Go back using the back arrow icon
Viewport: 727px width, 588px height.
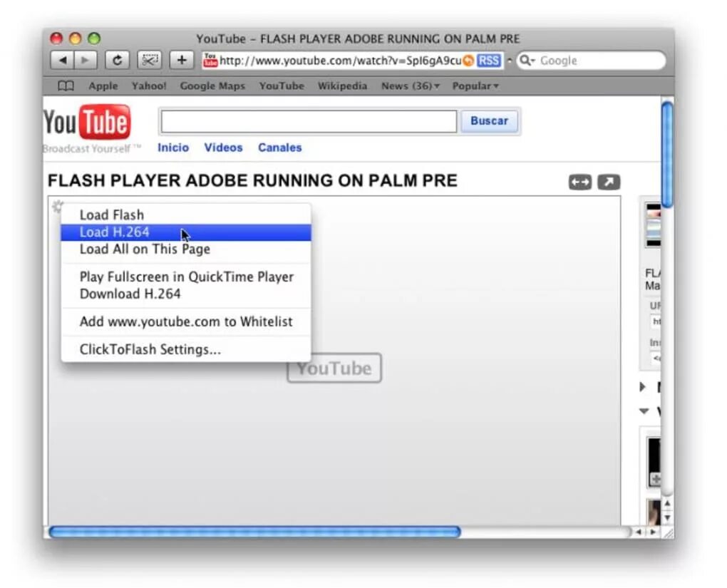coord(63,60)
